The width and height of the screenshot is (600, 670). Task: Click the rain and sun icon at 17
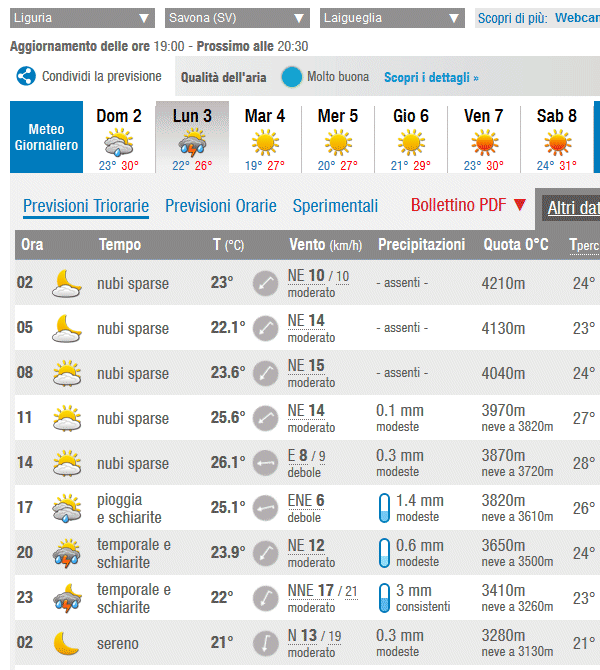tap(67, 508)
